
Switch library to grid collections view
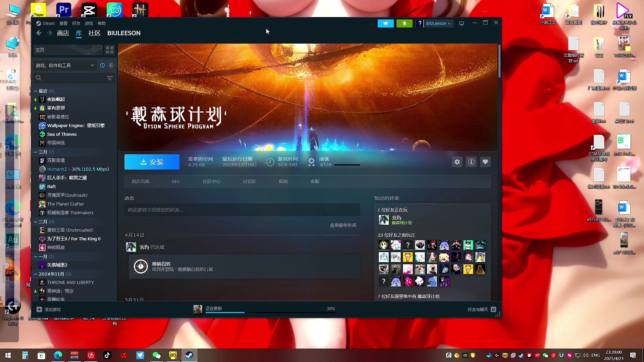110,50
